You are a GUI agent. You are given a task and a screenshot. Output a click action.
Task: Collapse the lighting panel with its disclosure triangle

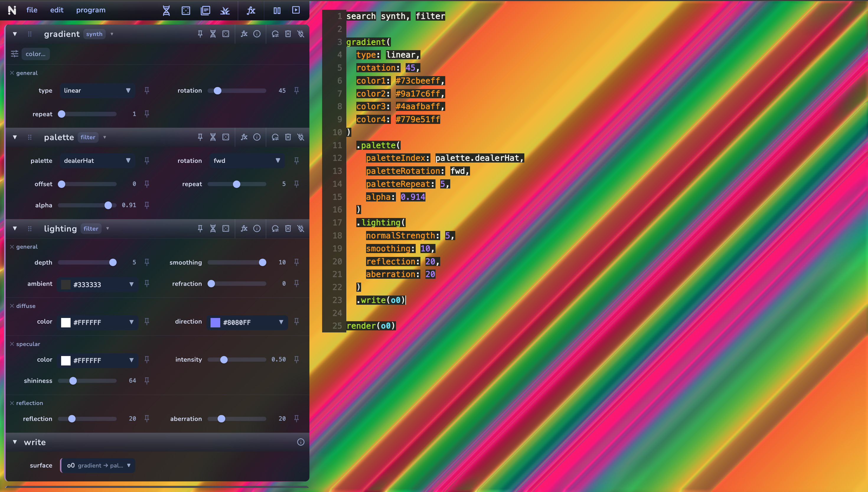(14, 228)
